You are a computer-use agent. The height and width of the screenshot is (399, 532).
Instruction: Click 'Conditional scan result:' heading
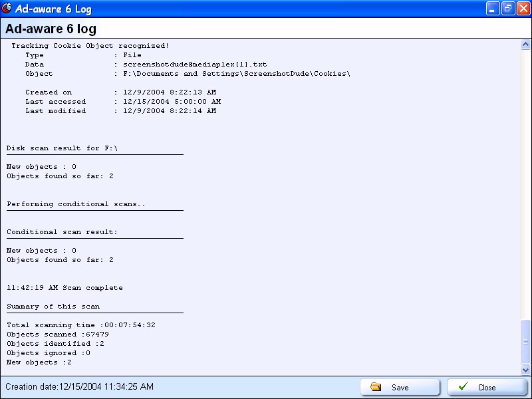[62, 232]
